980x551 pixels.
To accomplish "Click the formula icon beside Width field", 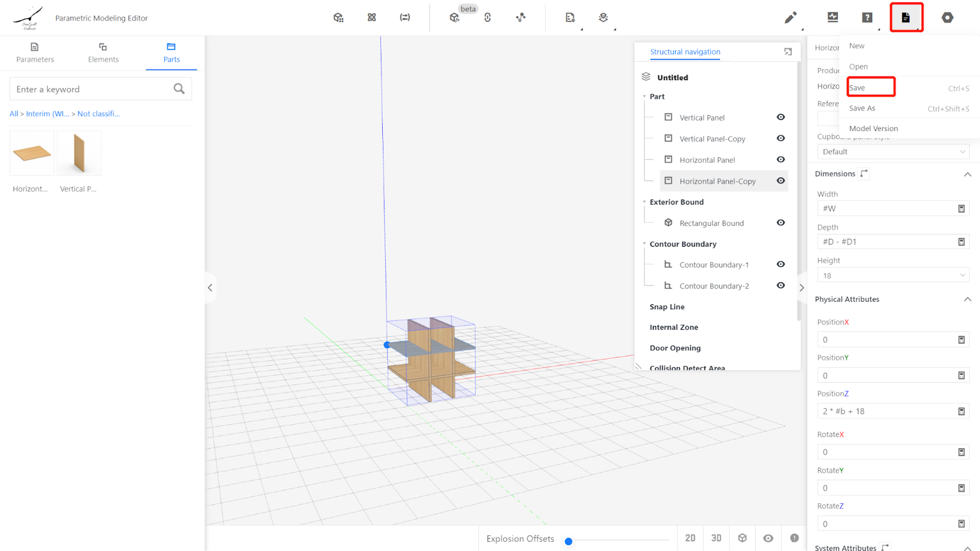I will [x=961, y=209].
